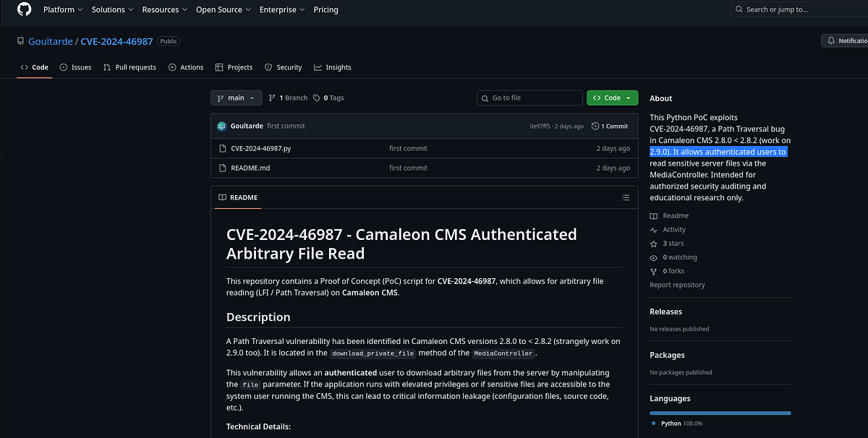Click file icon beside README.md
The image size is (868, 438).
223,168
